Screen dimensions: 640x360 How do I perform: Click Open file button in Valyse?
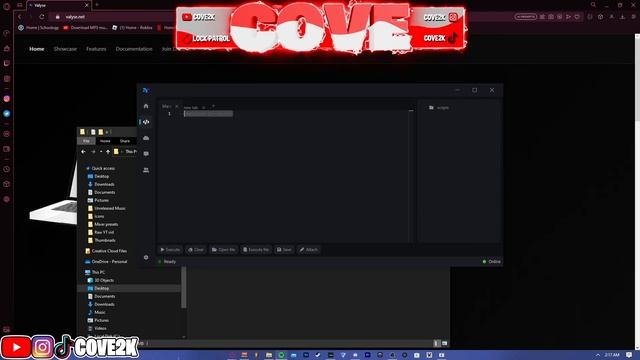(223, 249)
